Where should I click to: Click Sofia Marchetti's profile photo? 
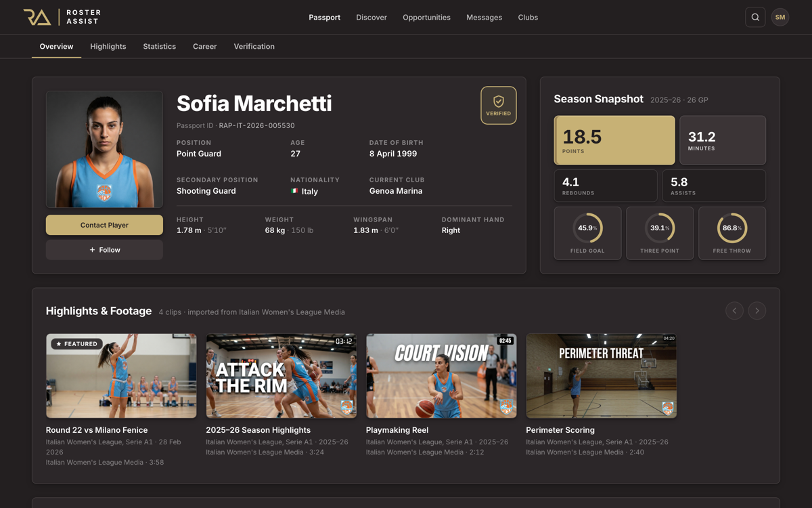[104, 149]
